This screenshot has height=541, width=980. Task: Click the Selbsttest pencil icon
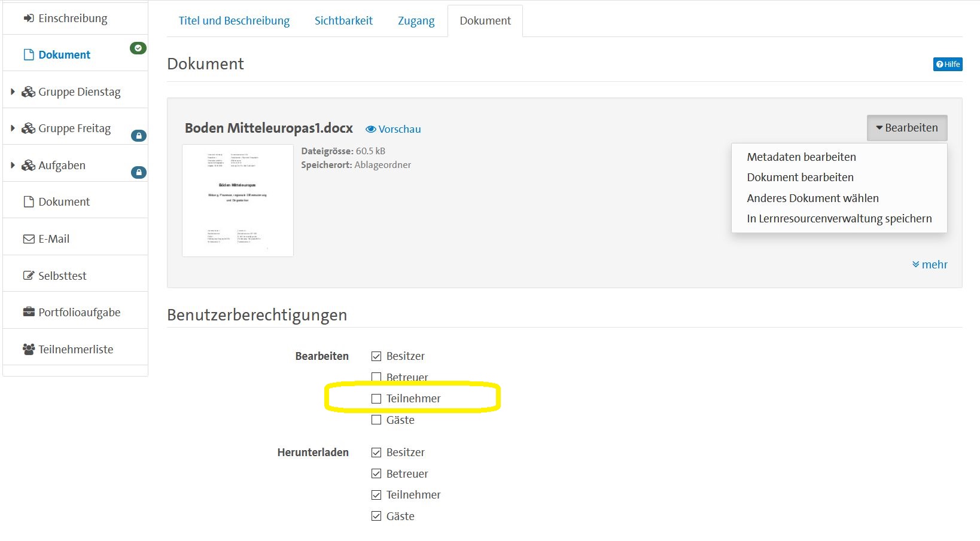pyautogui.click(x=28, y=274)
